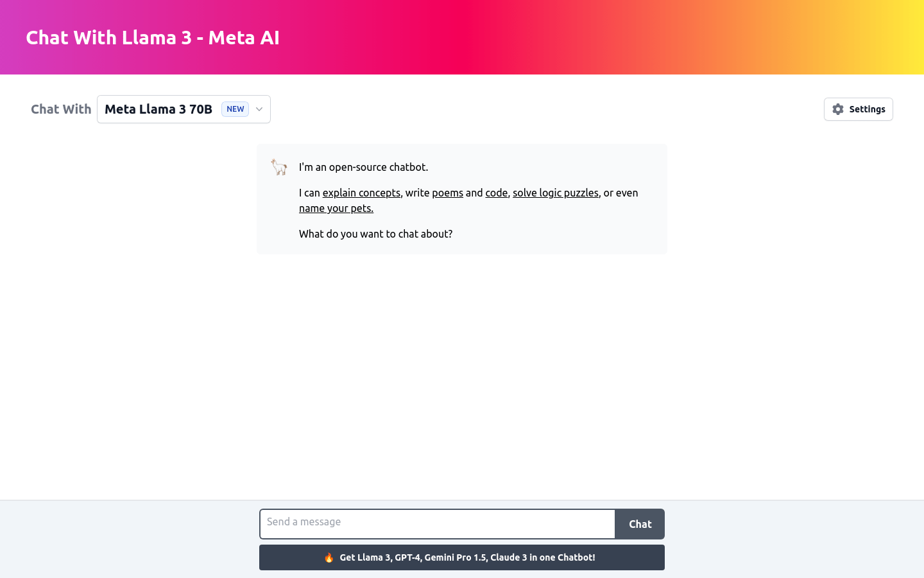Select the solve logic puzzles link
This screenshot has height=578, width=924.
click(x=556, y=193)
